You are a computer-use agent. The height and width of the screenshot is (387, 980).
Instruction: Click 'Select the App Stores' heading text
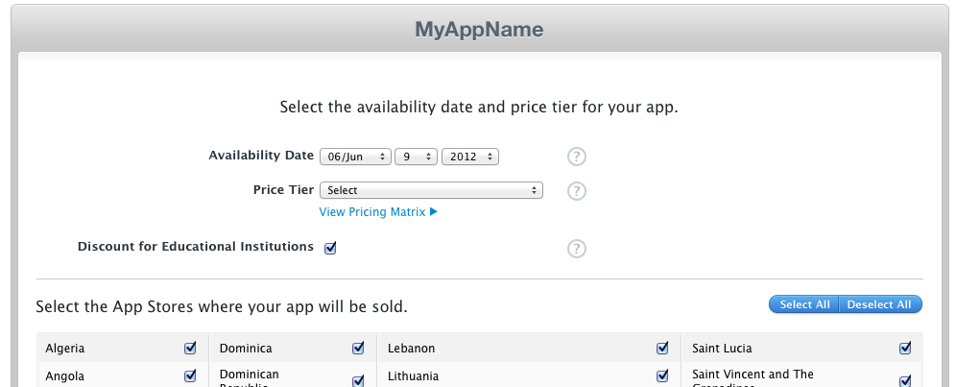tap(222, 307)
